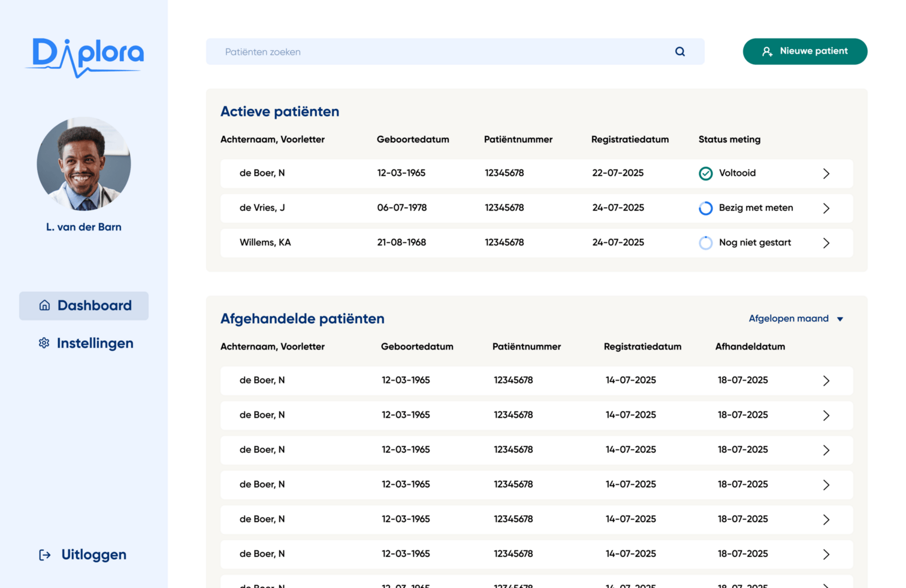The image size is (906, 588).
Task: Click the gear icon beside Instellingen
Action: 44,343
